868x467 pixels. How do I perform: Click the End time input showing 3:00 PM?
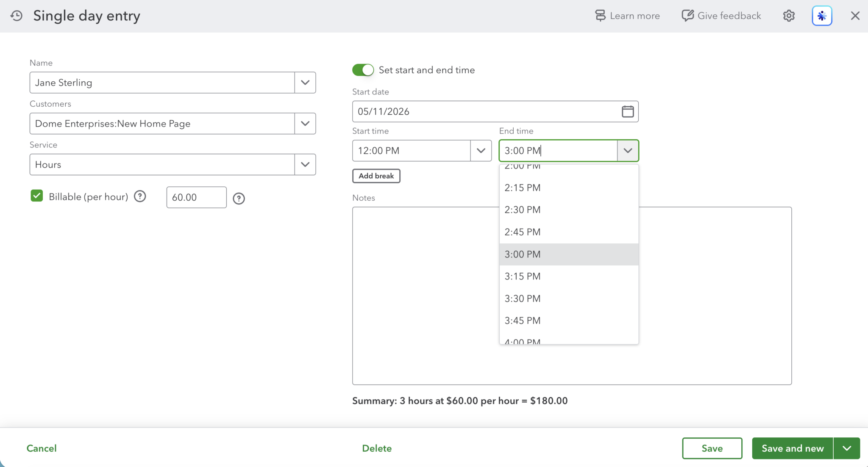click(558, 151)
